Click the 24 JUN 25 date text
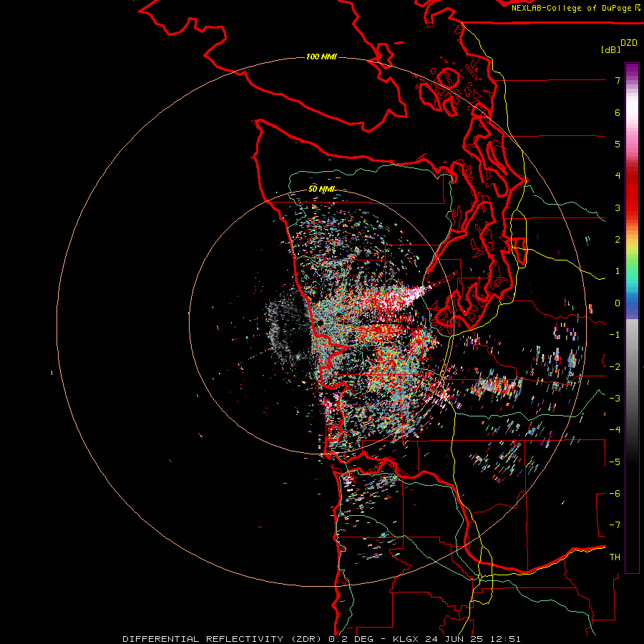This screenshot has width=644, height=644. [x=453, y=639]
